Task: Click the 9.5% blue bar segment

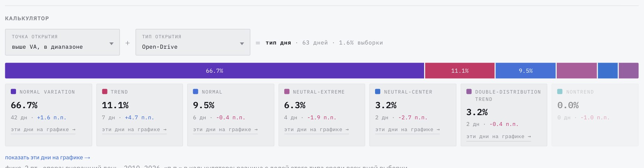Action: click(525, 71)
